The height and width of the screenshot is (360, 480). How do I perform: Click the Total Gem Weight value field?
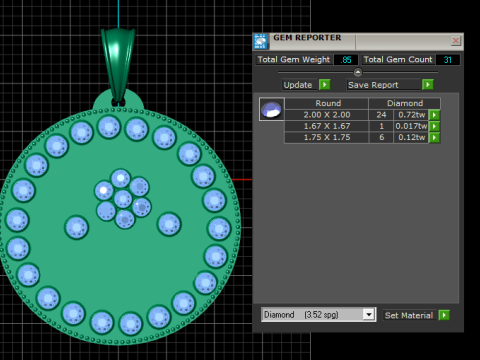(346, 60)
